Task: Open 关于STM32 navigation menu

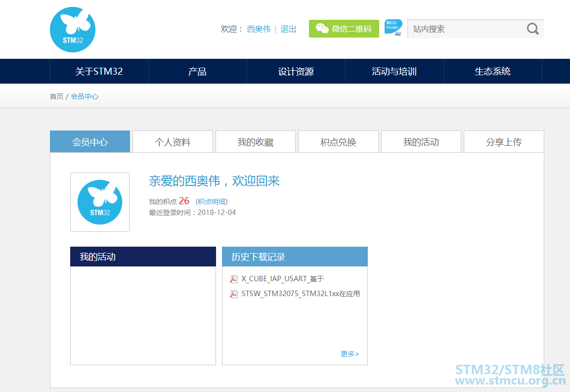Action: click(x=99, y=71)
